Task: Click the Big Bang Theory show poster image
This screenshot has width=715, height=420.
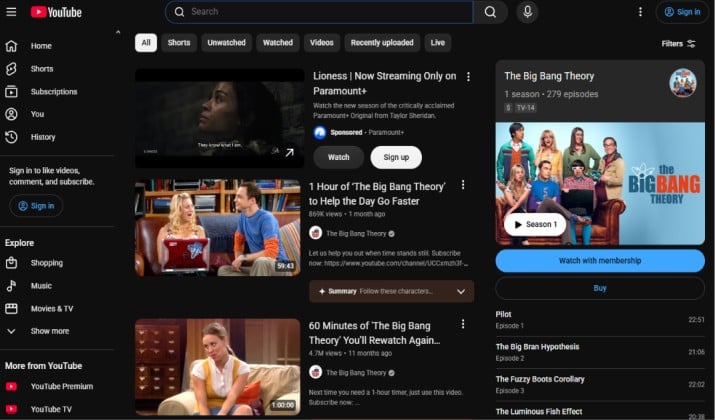Action: coord(600,183)
